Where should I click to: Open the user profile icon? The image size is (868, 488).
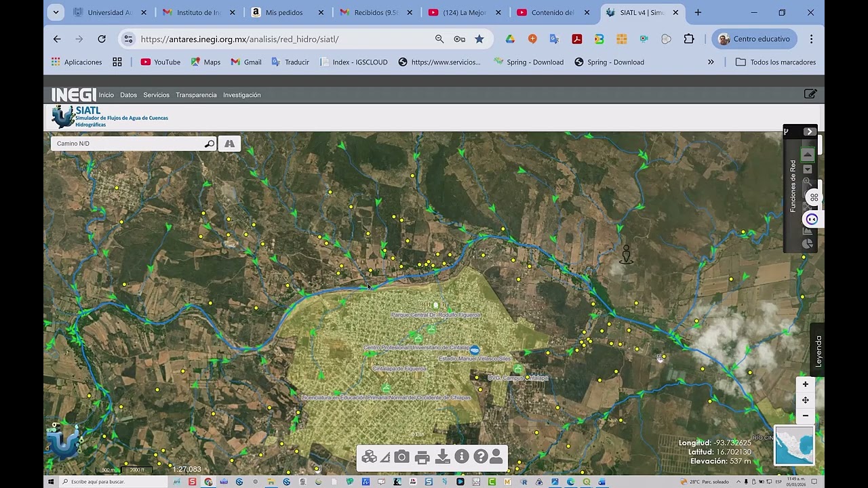[x=496, y=457]
